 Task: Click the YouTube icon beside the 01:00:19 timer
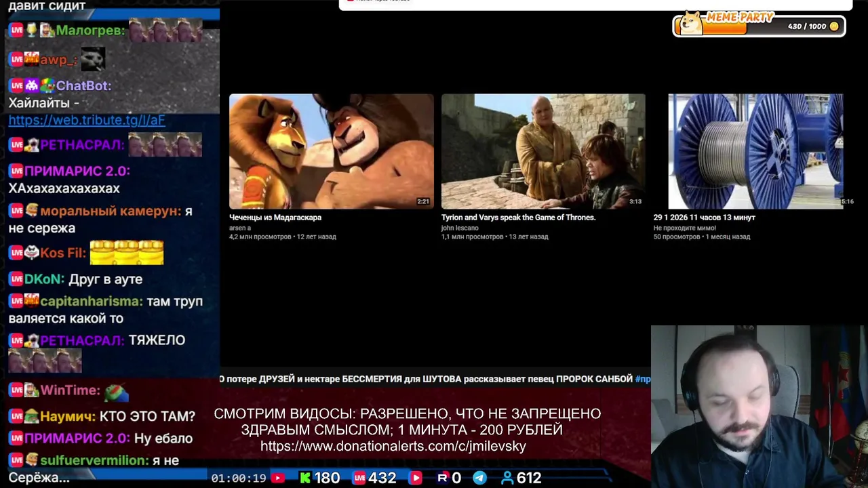(x=277, y=478)
